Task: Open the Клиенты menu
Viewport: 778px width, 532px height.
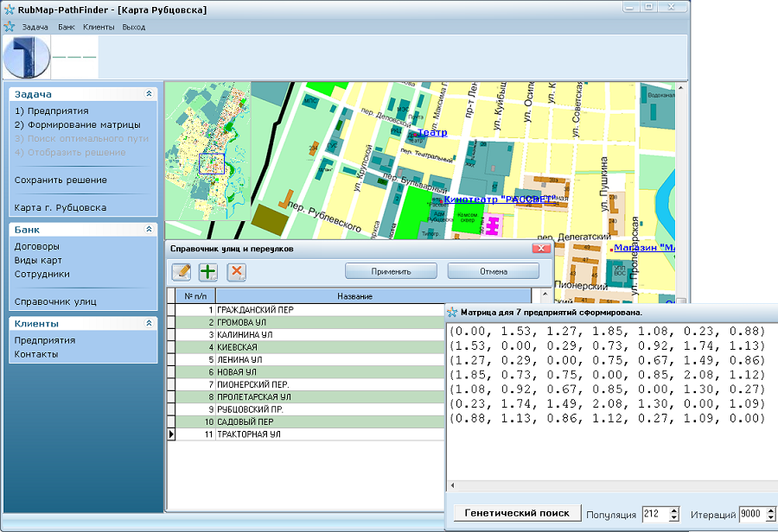Action: (99, 28)
